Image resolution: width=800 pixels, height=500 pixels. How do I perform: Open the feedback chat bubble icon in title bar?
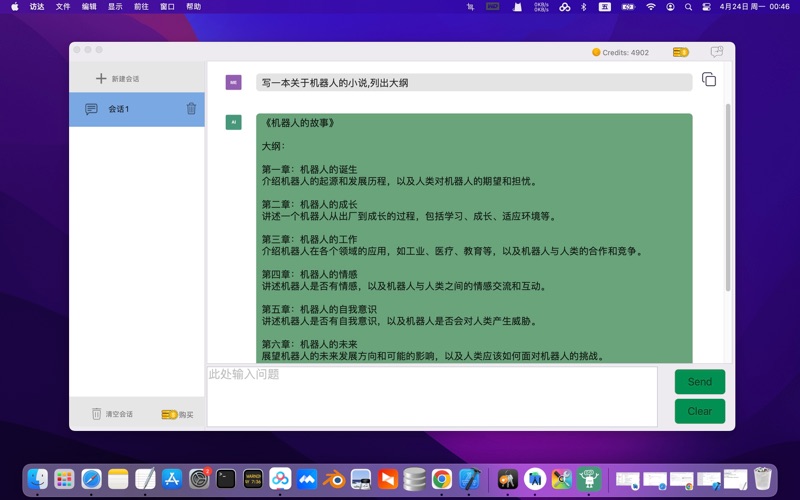(716, 52)
